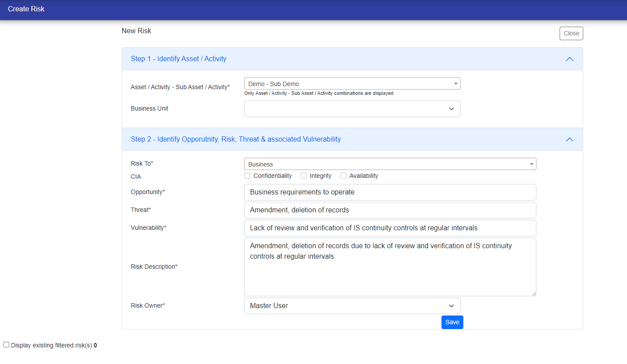Viewport: 627px width, 364px height.
Task: Click Step 1 - Identify Asset / Activity header
Action: pos(179,59)
